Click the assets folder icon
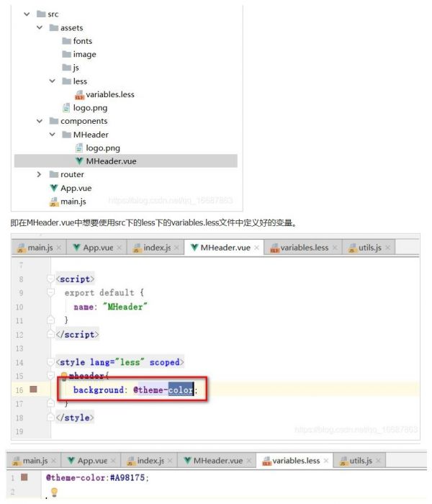Screen dimensions: 432x504 click(x=54, y=27)
